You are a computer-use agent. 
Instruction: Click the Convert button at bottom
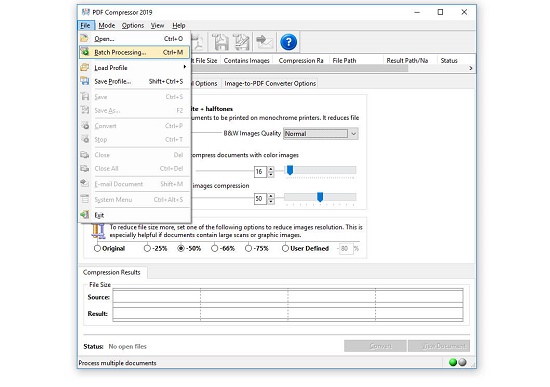click(x=375, y=346)
